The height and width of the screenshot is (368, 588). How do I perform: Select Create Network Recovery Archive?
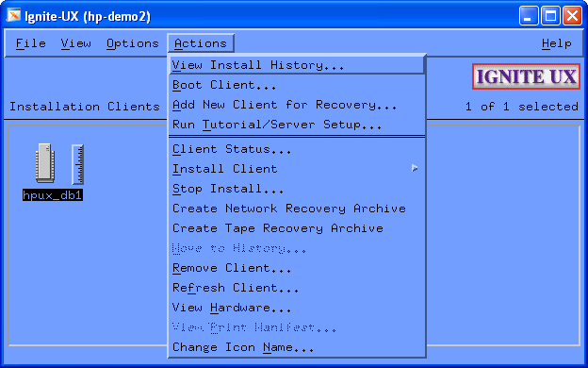(297, 209)
